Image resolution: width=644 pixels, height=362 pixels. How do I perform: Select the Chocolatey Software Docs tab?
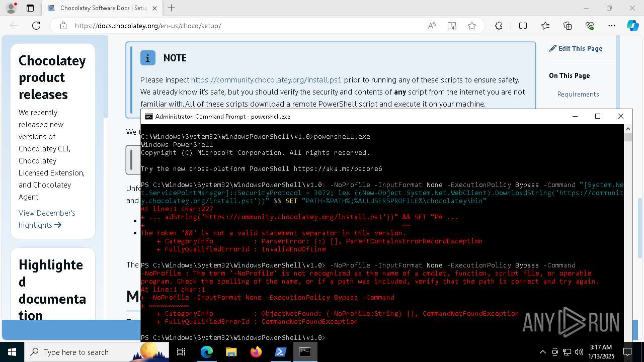(102, 8)
